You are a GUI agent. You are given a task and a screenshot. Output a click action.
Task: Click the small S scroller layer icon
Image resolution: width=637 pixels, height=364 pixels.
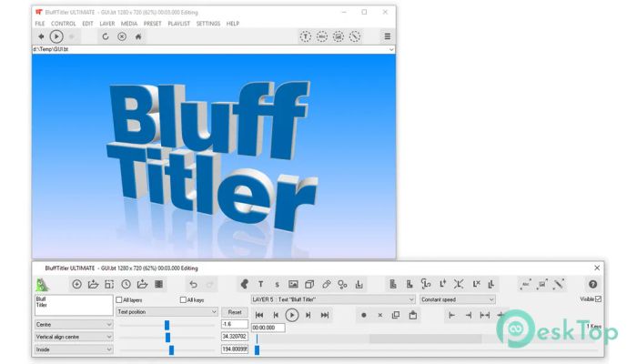(277, 285)
